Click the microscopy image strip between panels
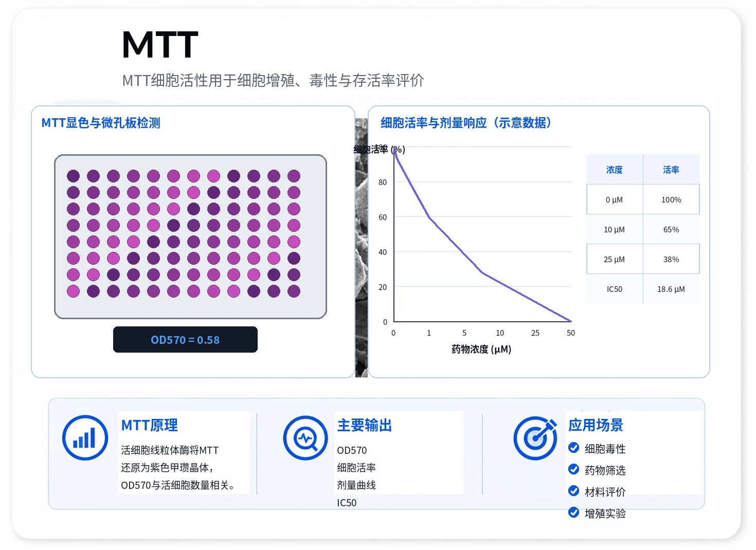This screenshot has height=550, width=756. click(362, 248)
